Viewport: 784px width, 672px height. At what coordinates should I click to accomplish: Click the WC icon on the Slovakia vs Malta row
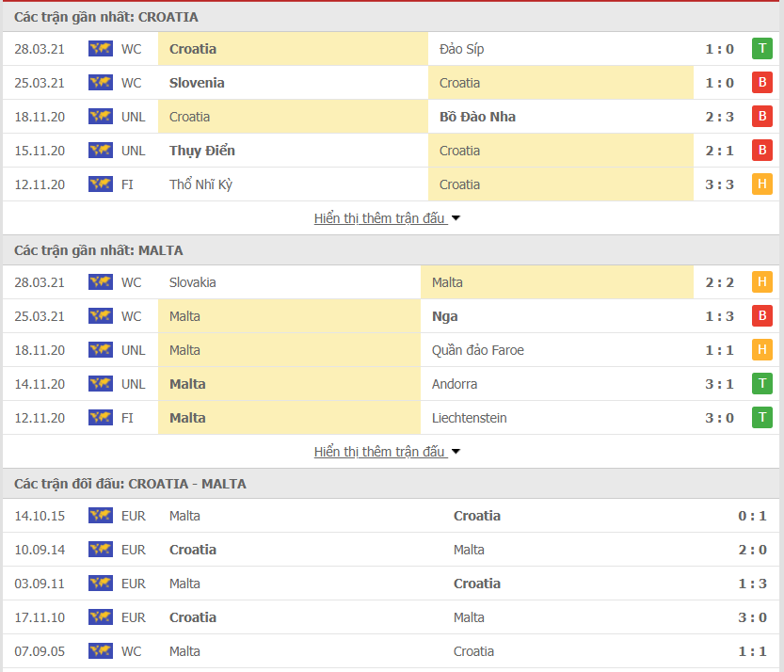click(x=100, y=281)
